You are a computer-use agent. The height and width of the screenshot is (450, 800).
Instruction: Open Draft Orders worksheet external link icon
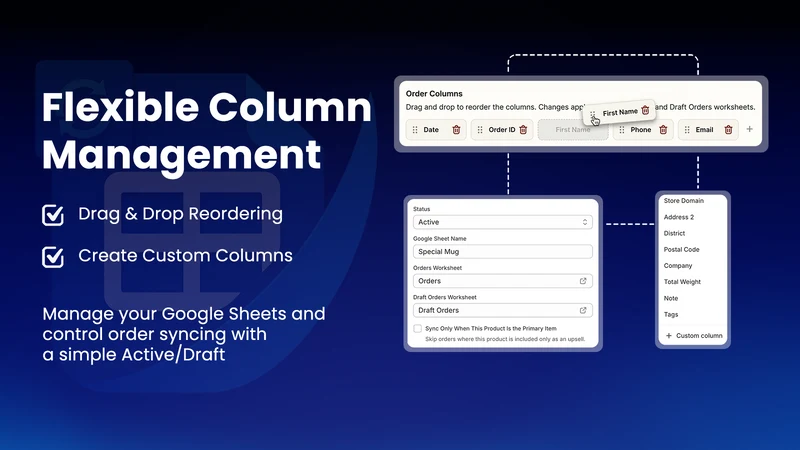[x=583, y=310]
